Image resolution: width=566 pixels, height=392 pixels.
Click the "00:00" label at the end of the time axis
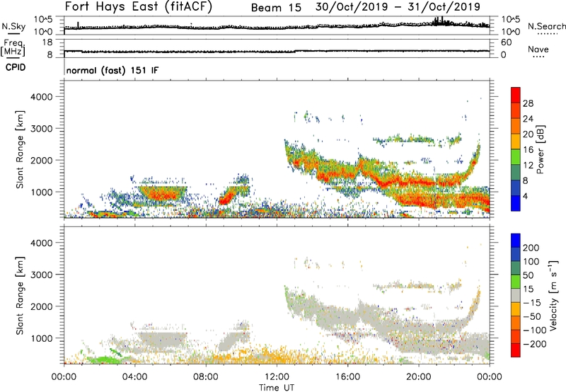(x=490, y=377)
